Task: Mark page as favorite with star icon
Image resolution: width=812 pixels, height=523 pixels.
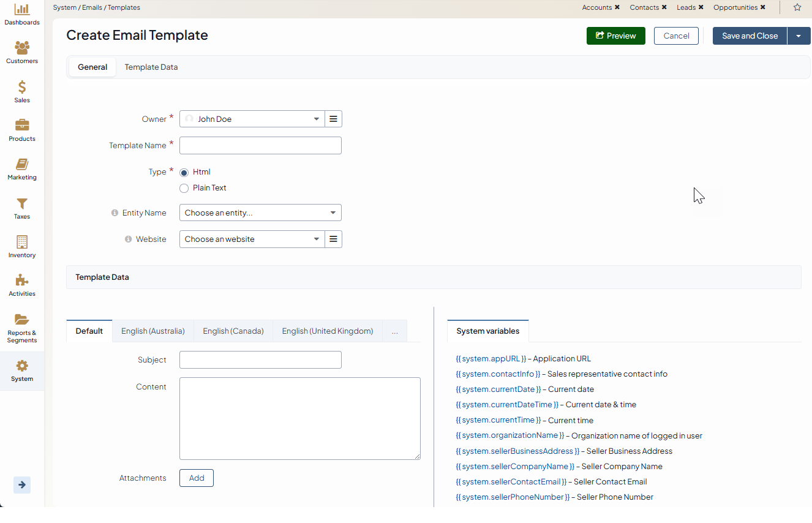Action: pyautogui.click(x=797, y=7)
